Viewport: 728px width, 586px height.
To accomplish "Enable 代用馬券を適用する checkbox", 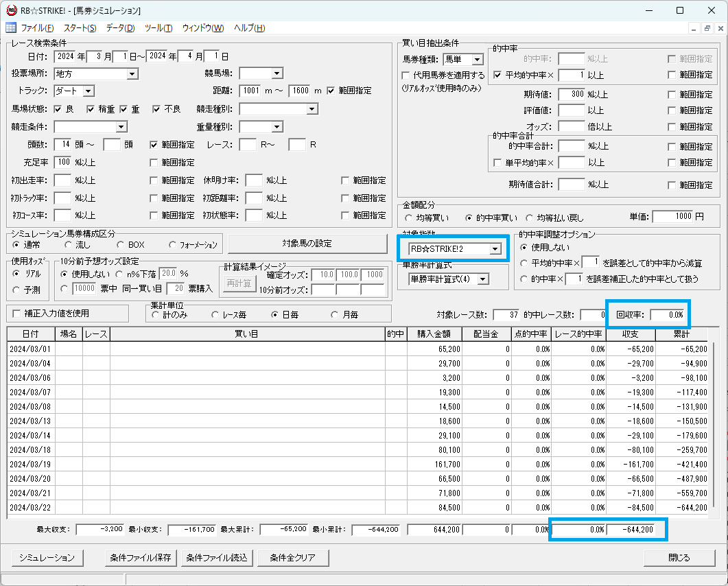I will pyautogui.click(x=406, y=75).
